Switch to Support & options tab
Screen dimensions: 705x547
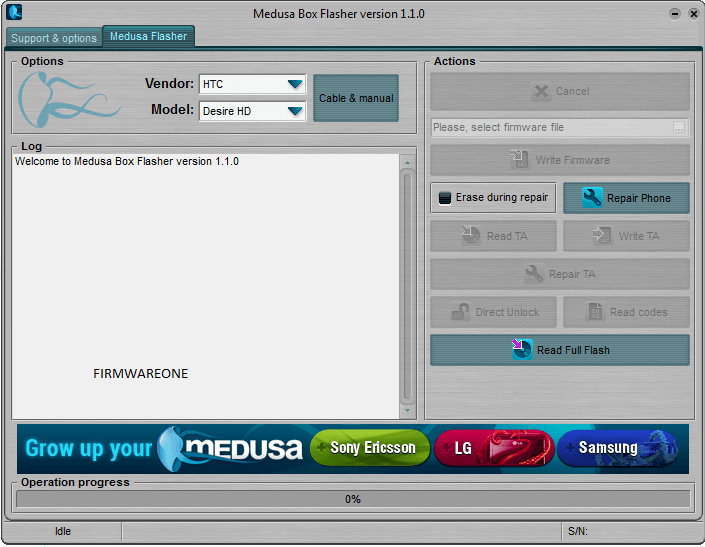coord(54,38)
